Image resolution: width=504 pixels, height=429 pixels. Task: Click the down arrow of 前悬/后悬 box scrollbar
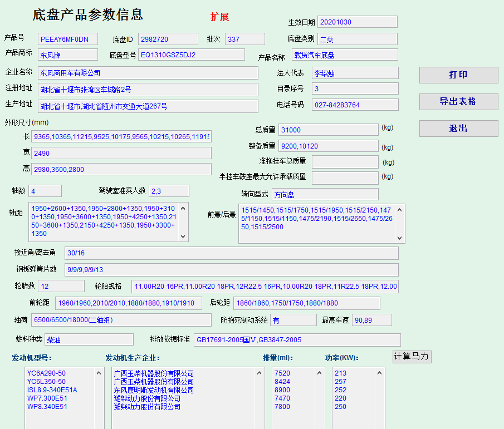click(x=399, y=238)
